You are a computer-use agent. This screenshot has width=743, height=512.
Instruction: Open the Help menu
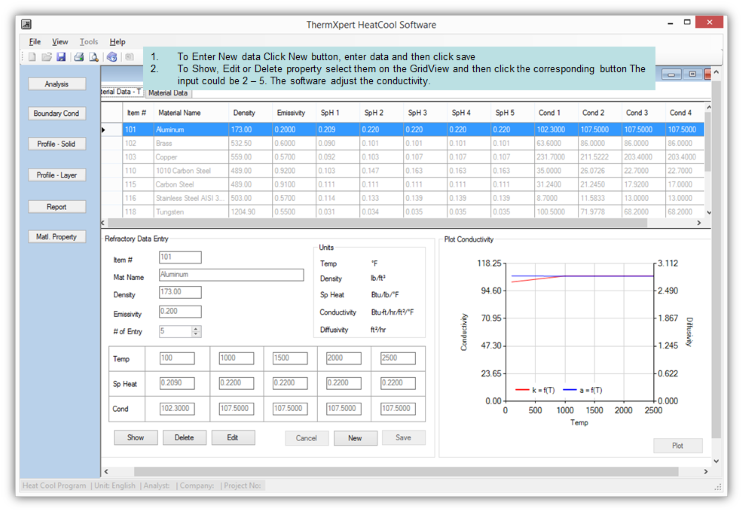coord(117,42)
